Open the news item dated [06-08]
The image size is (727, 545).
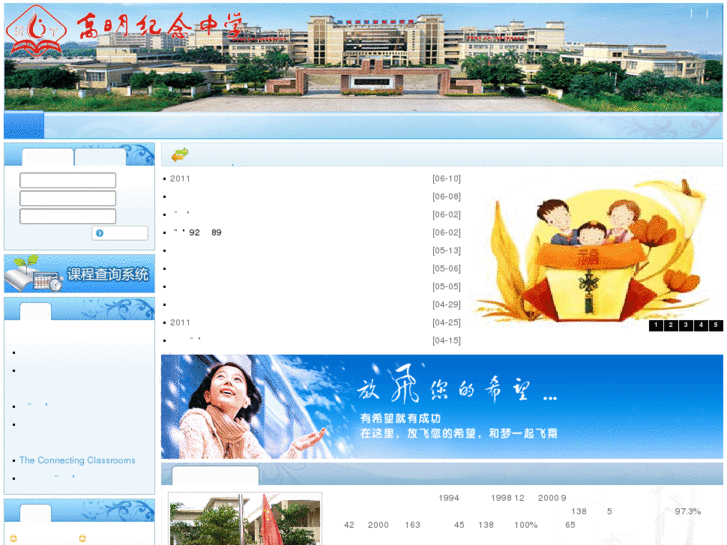point(312,197)
